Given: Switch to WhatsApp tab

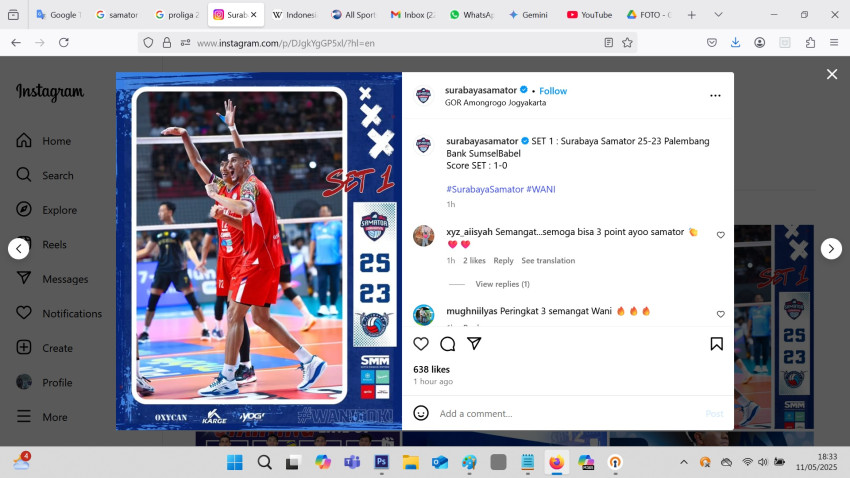Looking at the screenshot, I should 472,15.
